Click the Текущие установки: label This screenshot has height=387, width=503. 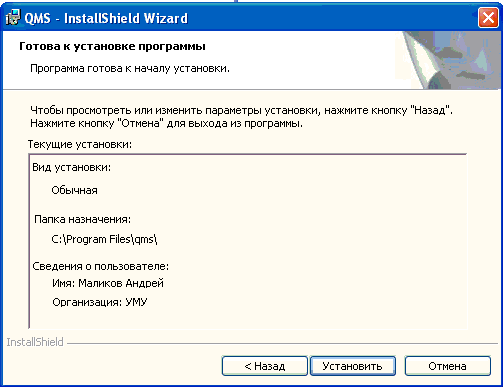tap(80, 144)
